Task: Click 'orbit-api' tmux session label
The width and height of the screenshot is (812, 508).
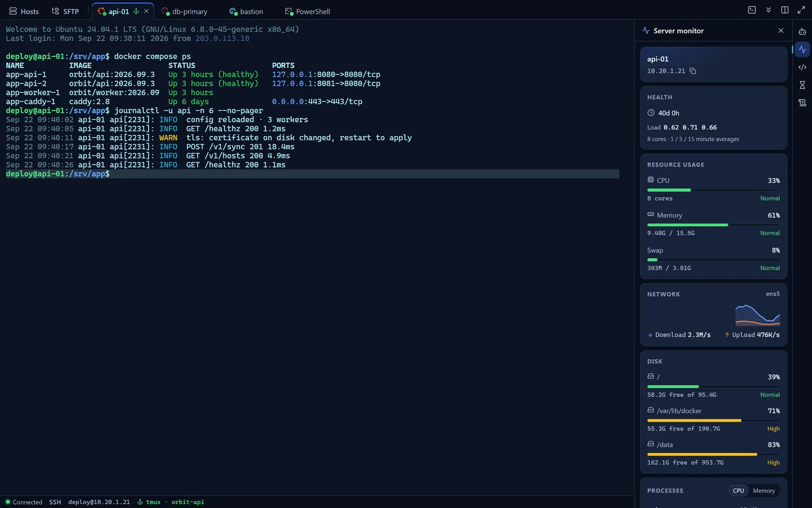Action: (x=188, y=502)
